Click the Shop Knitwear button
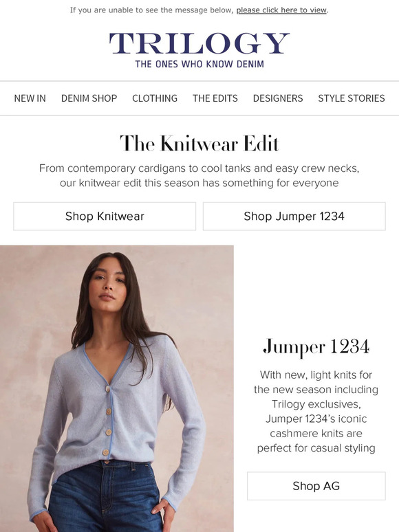The width and height of the screenshot is (399, 532). click(105, 217)
